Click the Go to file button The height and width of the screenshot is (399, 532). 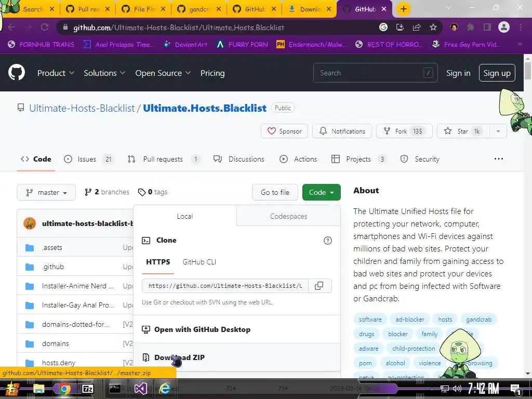pyautogui.click(x=275, y=192)
